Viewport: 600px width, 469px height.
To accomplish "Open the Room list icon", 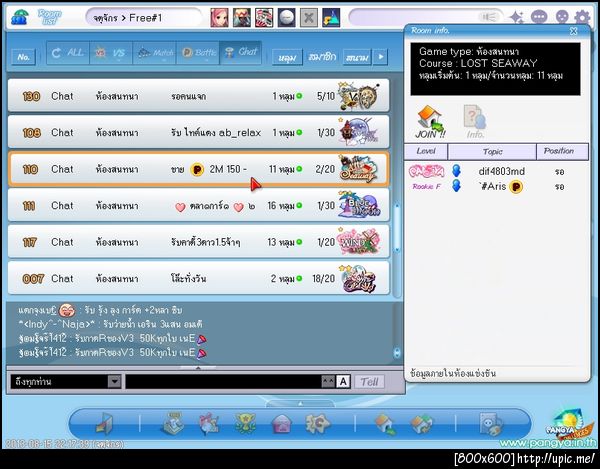I will (x=49, y=18).
